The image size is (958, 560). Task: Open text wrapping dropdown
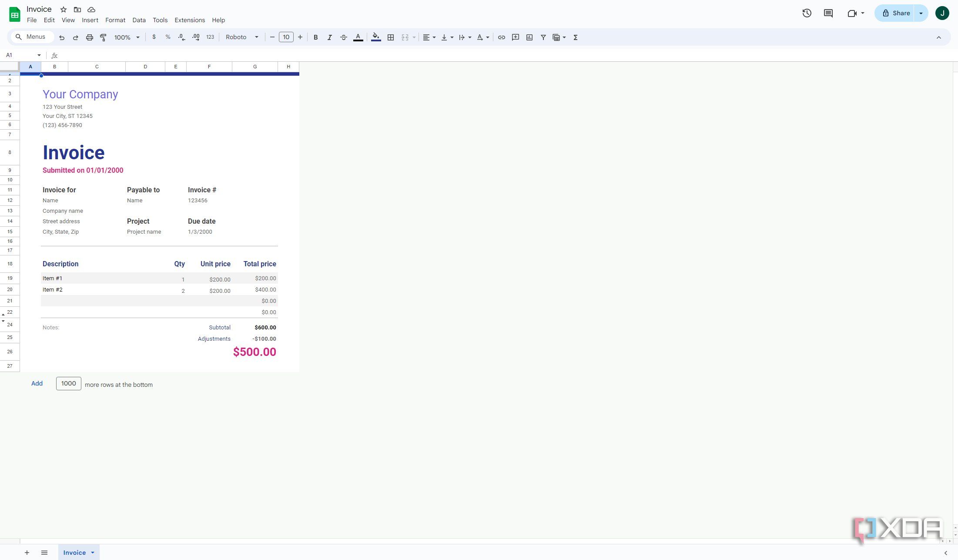465,37
